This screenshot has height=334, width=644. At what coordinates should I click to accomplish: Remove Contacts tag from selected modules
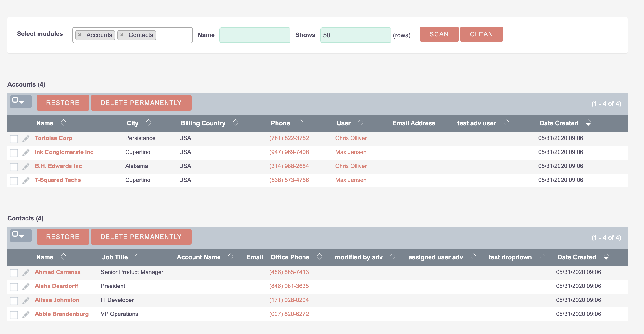[x=122, y=35]
